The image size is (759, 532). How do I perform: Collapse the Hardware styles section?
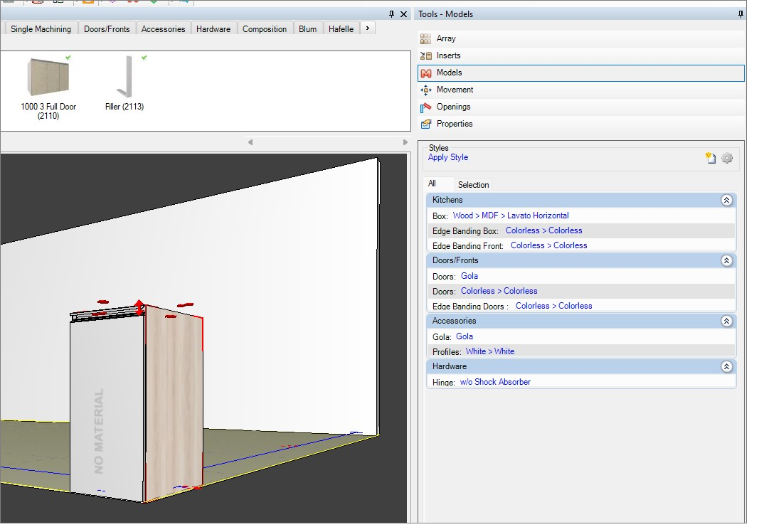(x=726, y=366)
